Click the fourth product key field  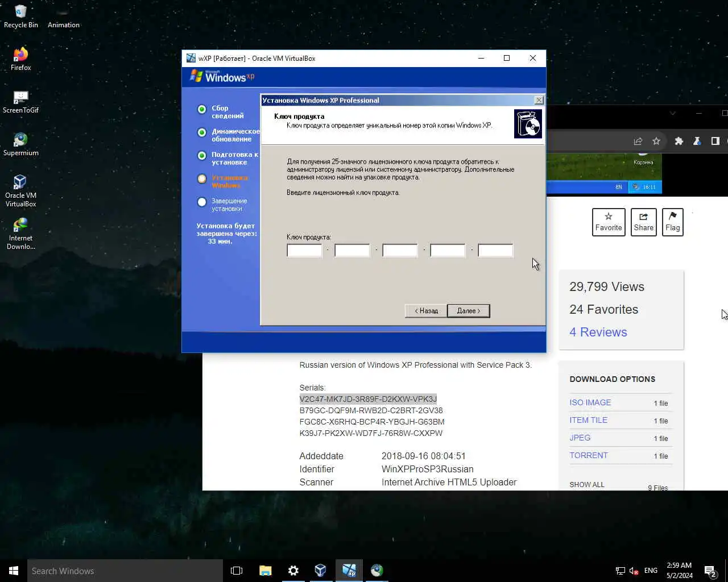pyautogui.click(x=448, y=251)
